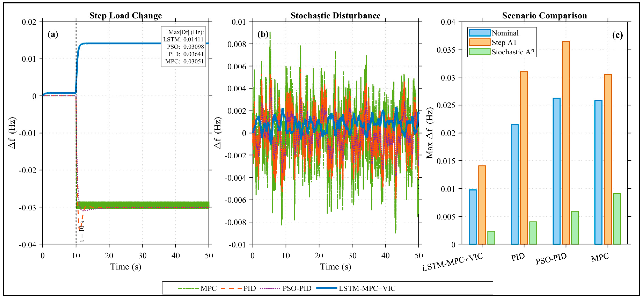Click the '0.035' y-axis tick in Scenario Comparison
The height and width of the screenshot is (300, 644).
click(x=446, y=50)
